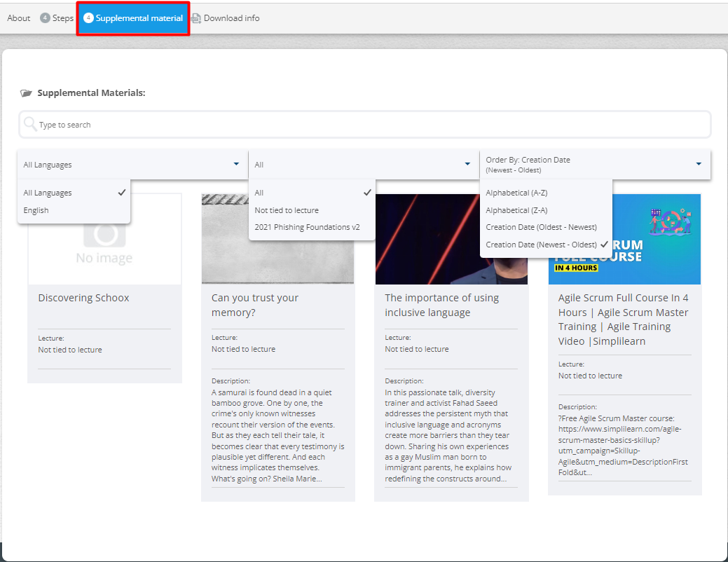Sort by Creation Date (Newest - Oldest)

546,245
